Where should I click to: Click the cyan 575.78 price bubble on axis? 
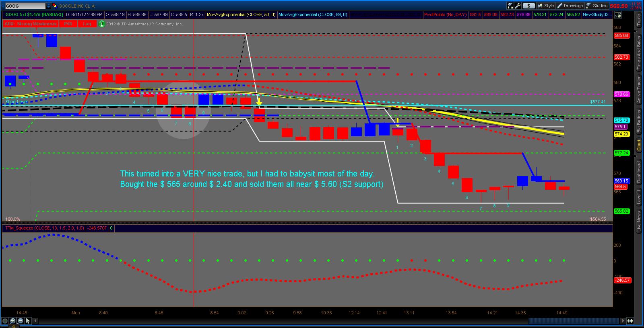click(621, 120)
